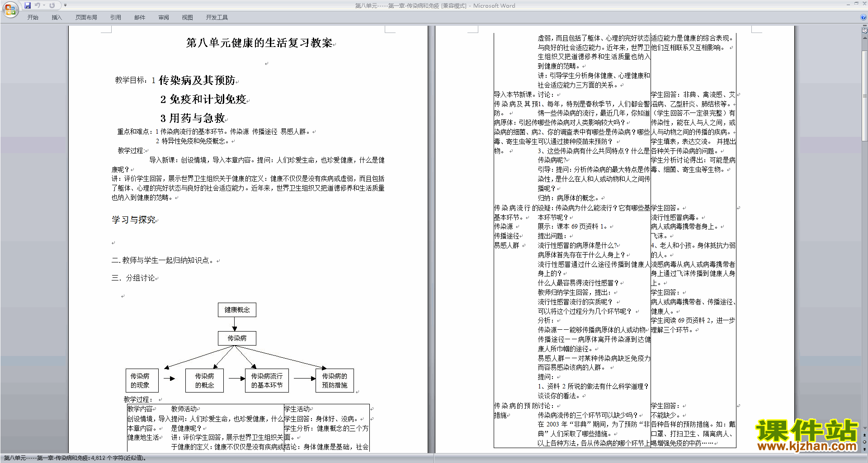Undo the last action in Quick Access
The image size is (868, 463).
tap(38, 5)
